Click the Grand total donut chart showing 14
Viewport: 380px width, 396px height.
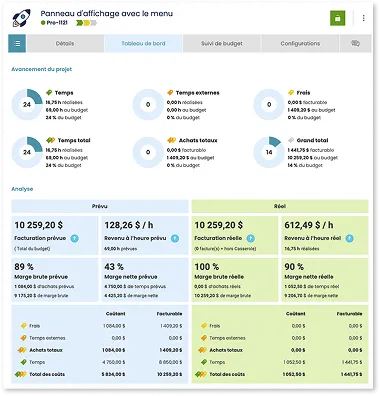(269, 152)
